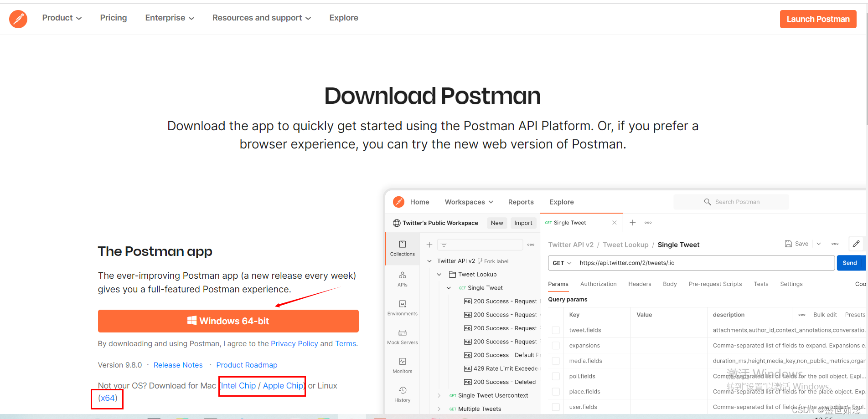Image resolution: width=868 pixels, height=419 pixels.
Task: Check the expansions parameter checkbox
Action: pos(556,346)
